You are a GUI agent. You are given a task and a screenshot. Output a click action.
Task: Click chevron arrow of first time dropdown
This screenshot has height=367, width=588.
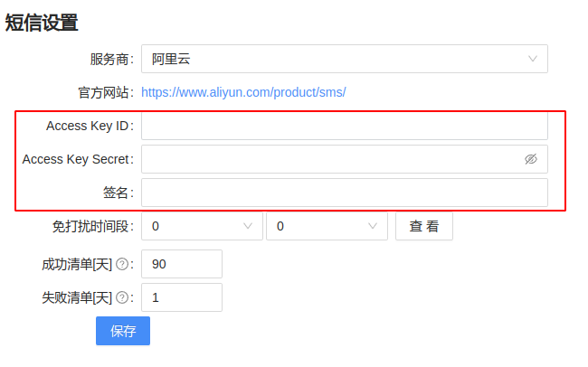(x=248, y=226)
